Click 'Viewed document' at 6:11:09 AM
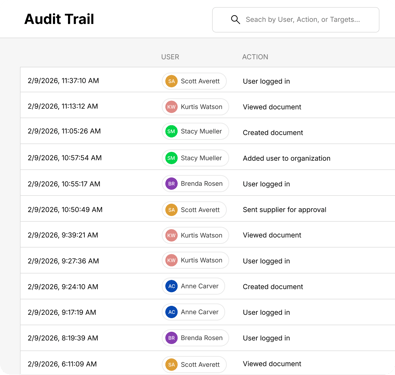Viewport: 395px width, 375px height. click(272, 364)
